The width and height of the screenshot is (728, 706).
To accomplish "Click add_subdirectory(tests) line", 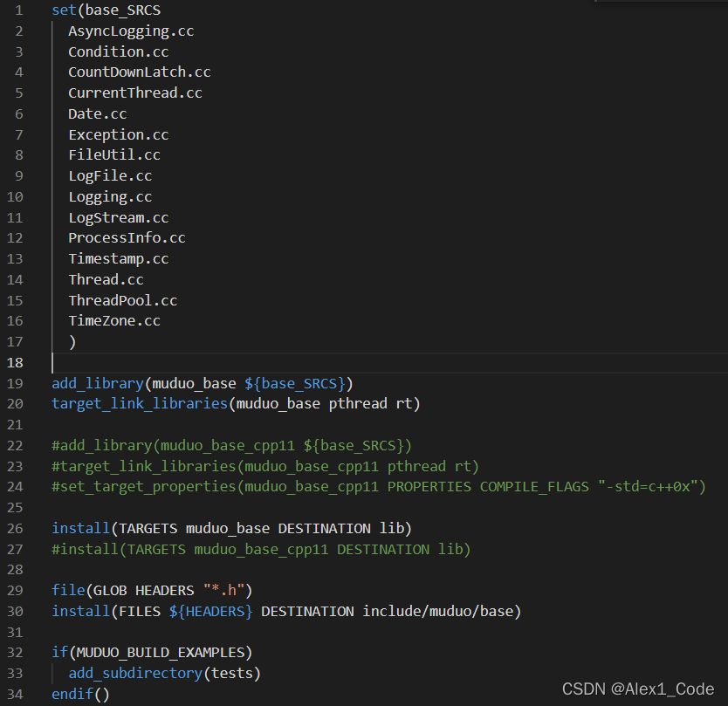I will [164, 674].
